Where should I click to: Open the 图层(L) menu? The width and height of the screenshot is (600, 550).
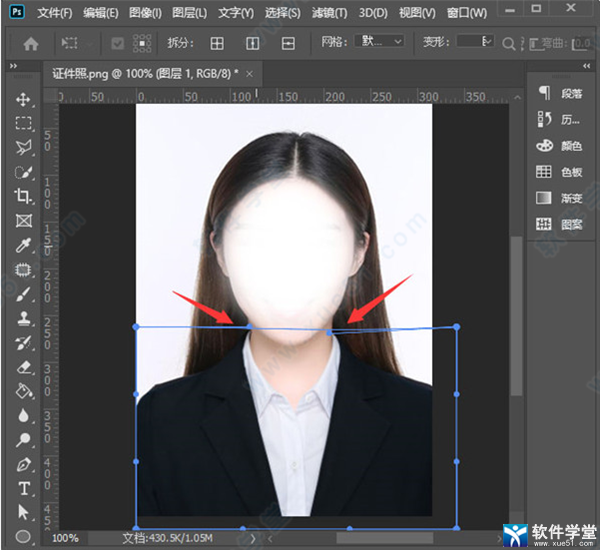tap(188, 13)
